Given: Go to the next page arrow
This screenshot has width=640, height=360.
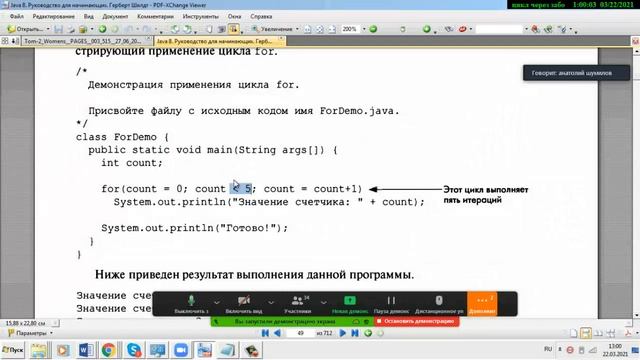Looking at the screenshot, I should click(x=342, y=333).
